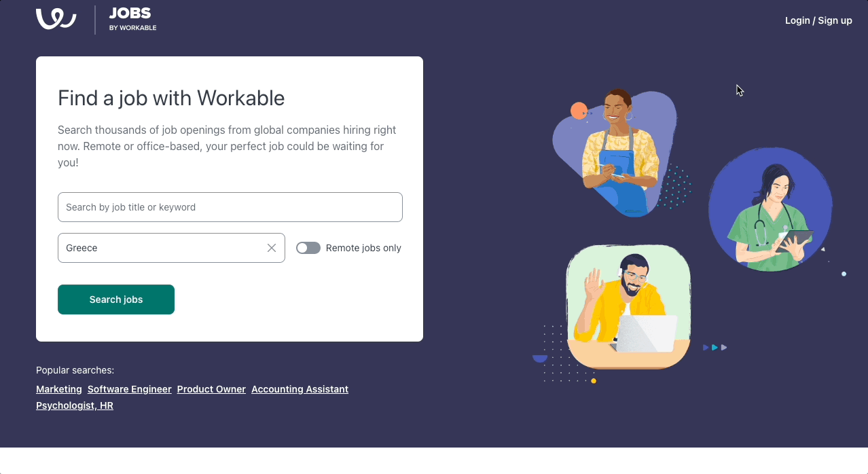Image resolution: width=868 pixels, height=474 pixels.
Task: Open Product Owner job results
Action: coord(211,389)
